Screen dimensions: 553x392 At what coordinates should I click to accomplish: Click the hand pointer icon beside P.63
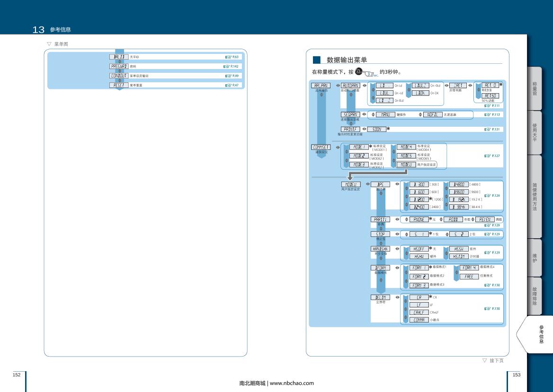(228, 57)
